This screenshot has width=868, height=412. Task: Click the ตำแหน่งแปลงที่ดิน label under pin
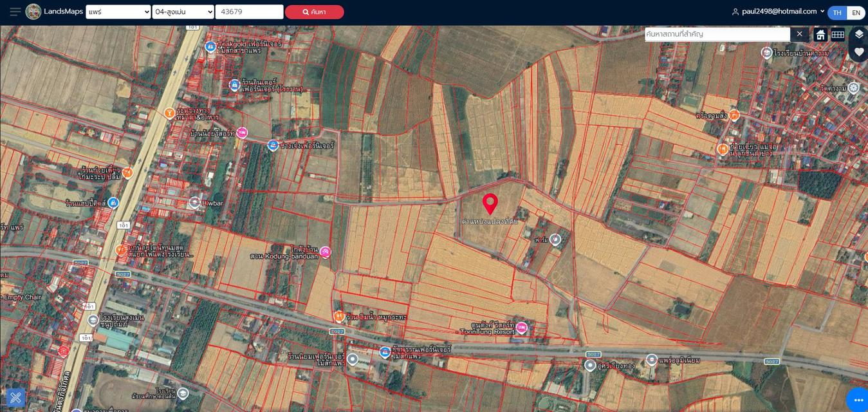[x=490, y=221]
